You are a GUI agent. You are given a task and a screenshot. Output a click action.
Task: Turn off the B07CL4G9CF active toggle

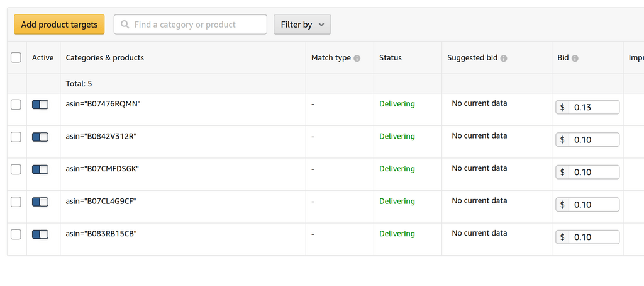coord(40,202)
